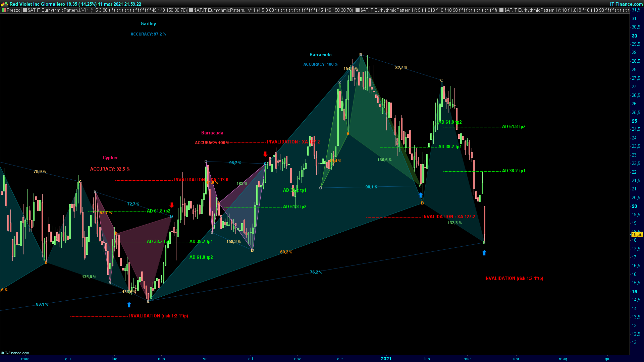The height and width of the screenshot is (362, 644).
Task: Click the Gartley pattern label
Action: (x=148, y=23)
